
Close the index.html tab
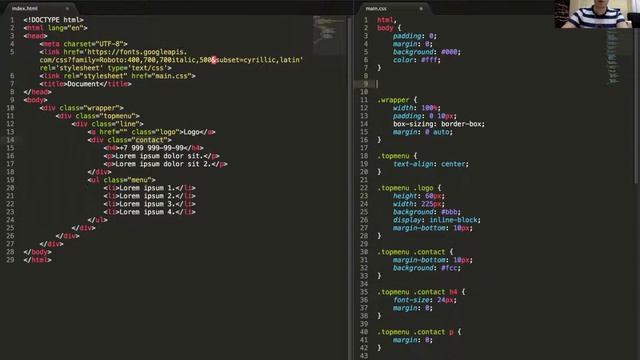[x=67, y=8]
